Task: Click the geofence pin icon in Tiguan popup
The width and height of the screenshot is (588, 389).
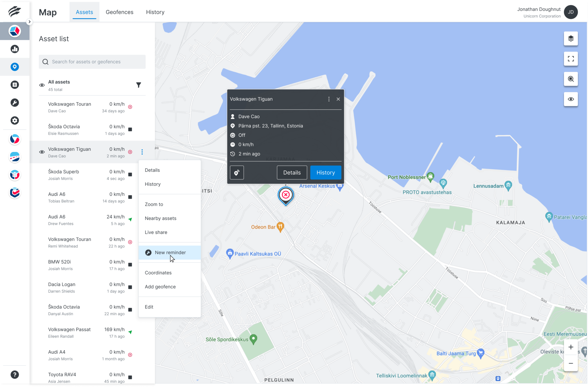Action: [x=237, y=172]
